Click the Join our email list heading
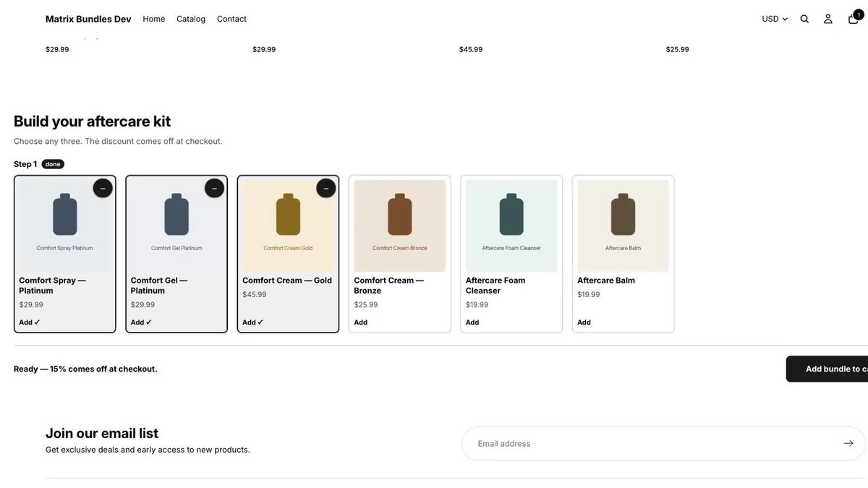The width and height of the screenshot is (868, 488). tap(102, 433)
